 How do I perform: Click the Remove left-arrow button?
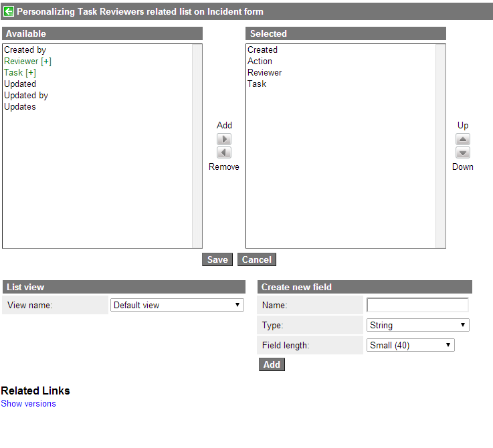[224, 153]
